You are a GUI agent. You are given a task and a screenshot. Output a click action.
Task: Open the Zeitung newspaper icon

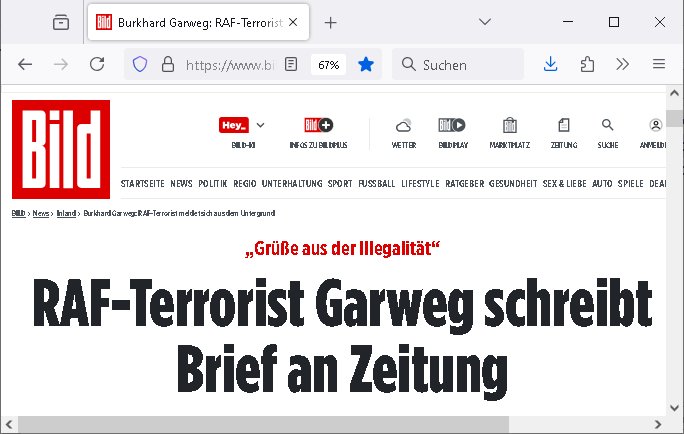(564, 125)
